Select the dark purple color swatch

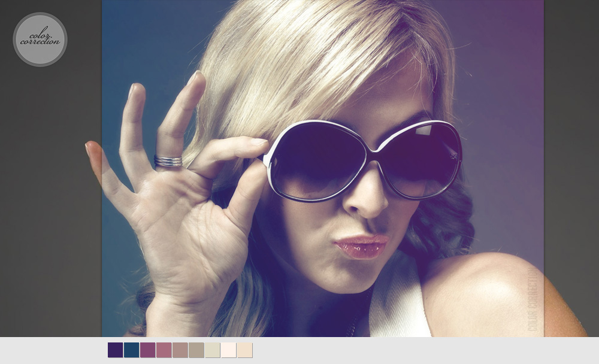[116, 350]
